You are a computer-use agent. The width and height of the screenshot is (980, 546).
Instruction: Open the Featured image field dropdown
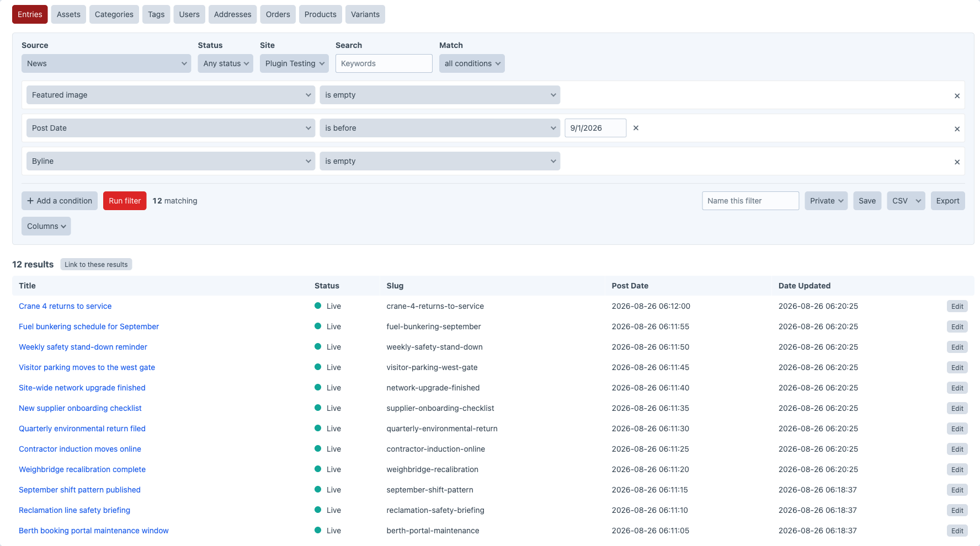pyautogui.click(x=171, y=95)
